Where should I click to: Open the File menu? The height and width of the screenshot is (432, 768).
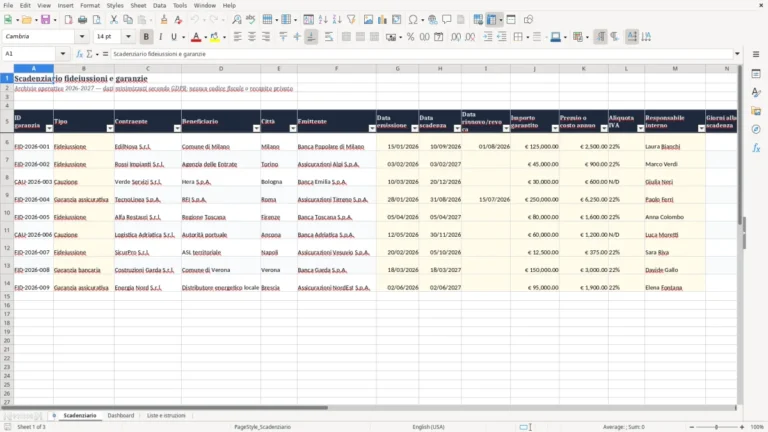8,5
